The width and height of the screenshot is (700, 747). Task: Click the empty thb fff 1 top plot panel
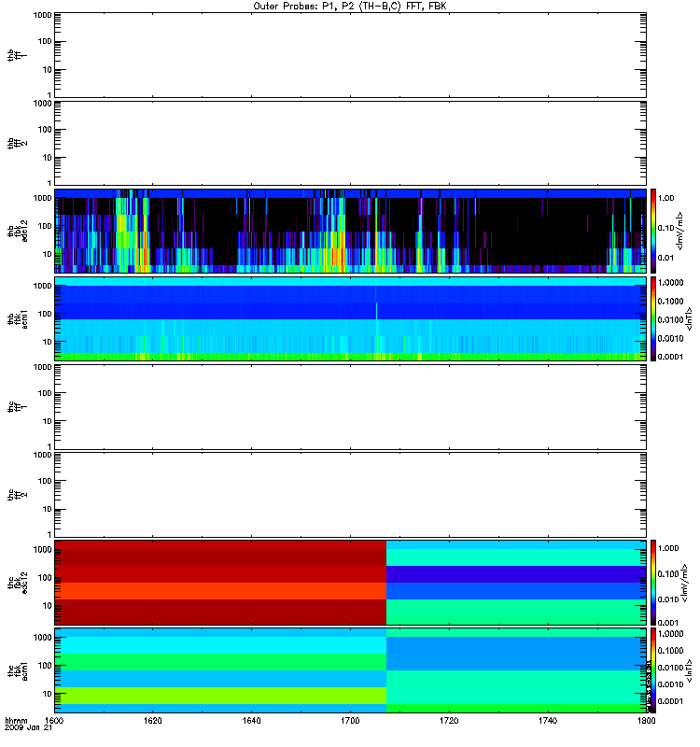(350, 55)
